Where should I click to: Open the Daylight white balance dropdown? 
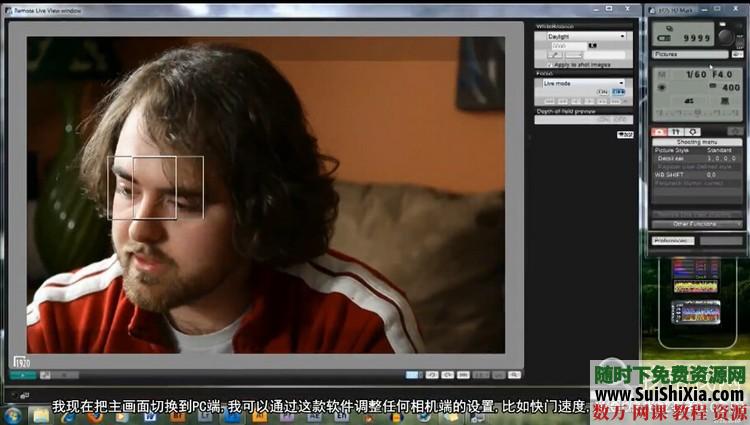[585, 35]
